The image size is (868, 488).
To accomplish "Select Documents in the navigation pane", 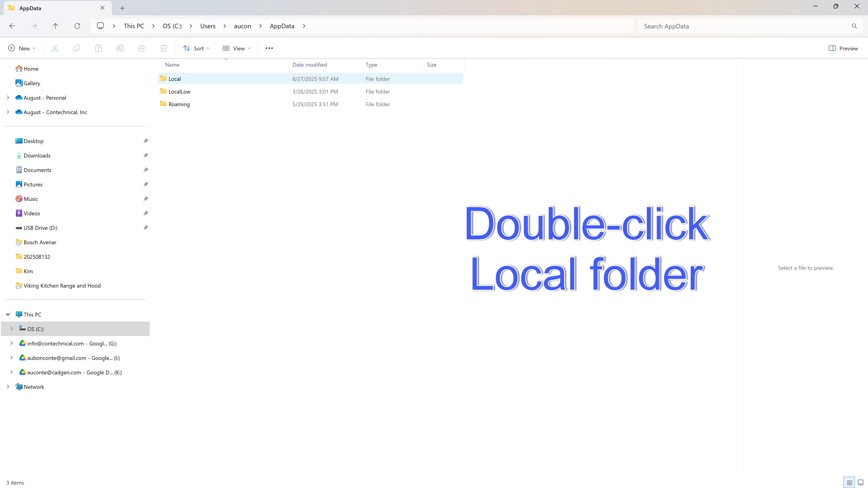I will point(34,170).
